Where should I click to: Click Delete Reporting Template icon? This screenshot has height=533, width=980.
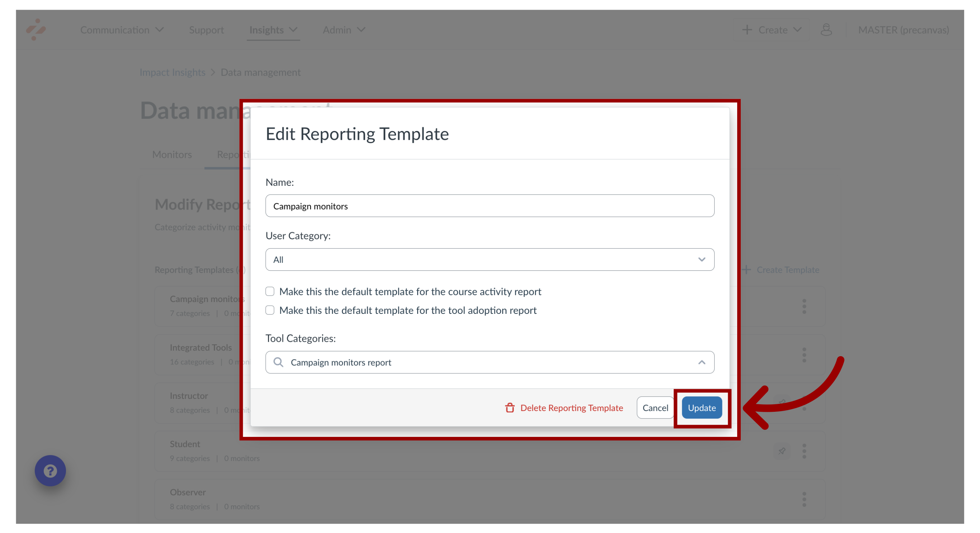pos(509,407)
